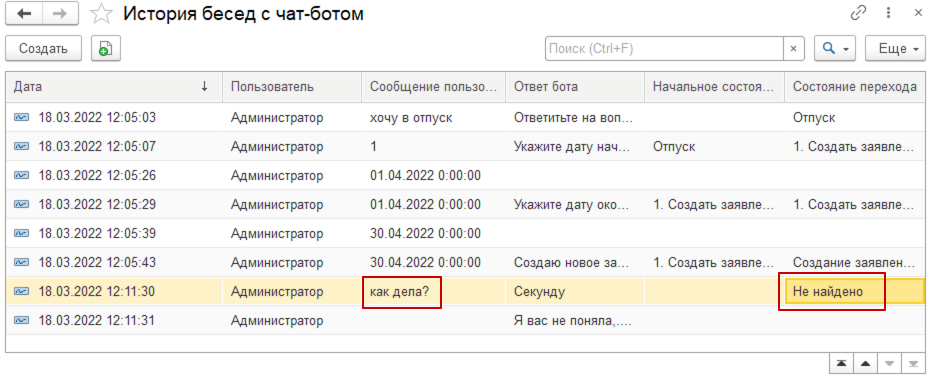935x384 pixels.
Task: Click message cell 'как дела?'
Action: pos(399,292)
